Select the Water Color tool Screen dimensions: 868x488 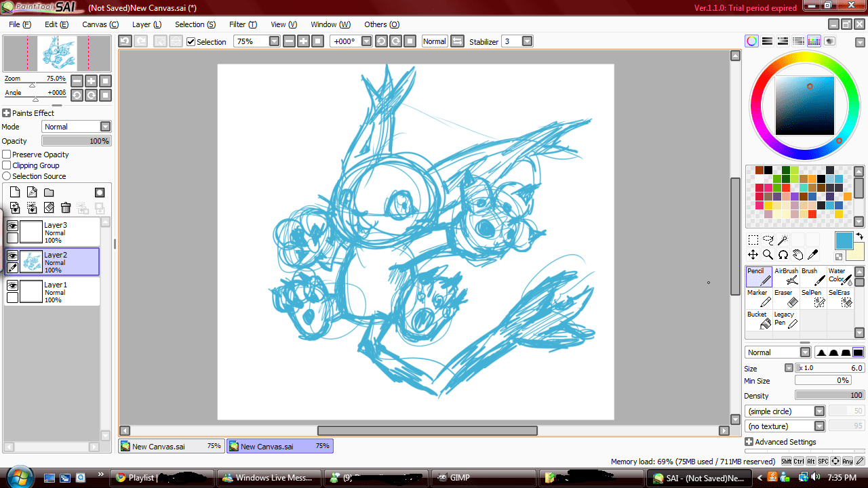(x=840, y=277)
